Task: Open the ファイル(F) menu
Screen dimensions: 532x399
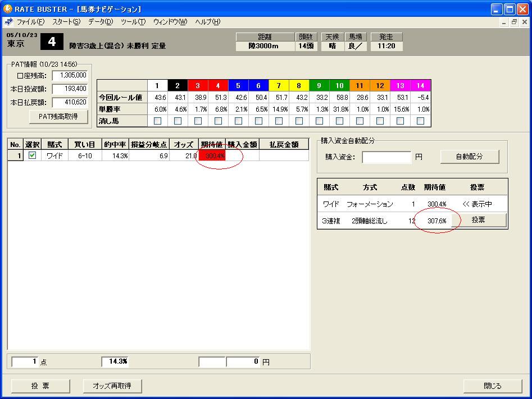Action: (30, 22)
